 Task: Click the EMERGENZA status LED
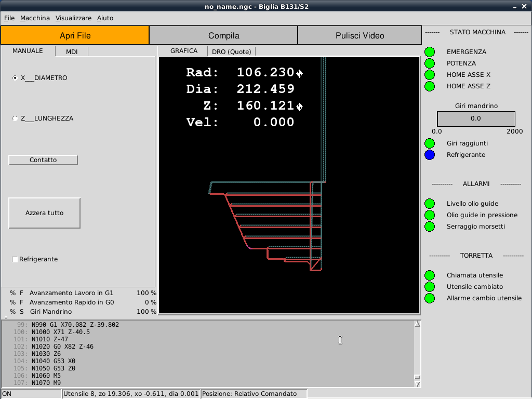430,52
